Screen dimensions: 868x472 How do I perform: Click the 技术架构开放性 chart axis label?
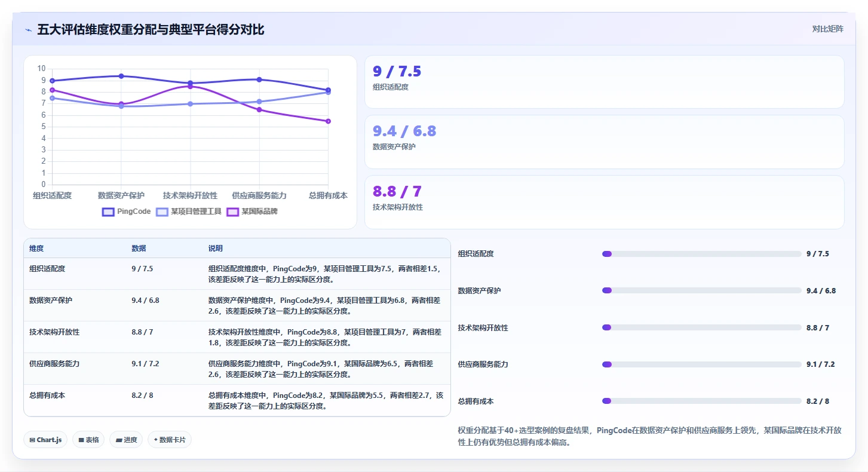click(191, 196)
